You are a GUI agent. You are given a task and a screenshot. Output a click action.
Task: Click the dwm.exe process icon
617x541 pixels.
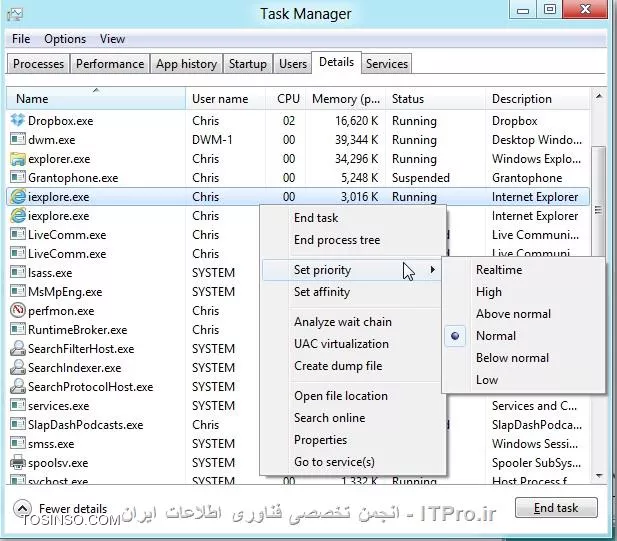point(18,139)
